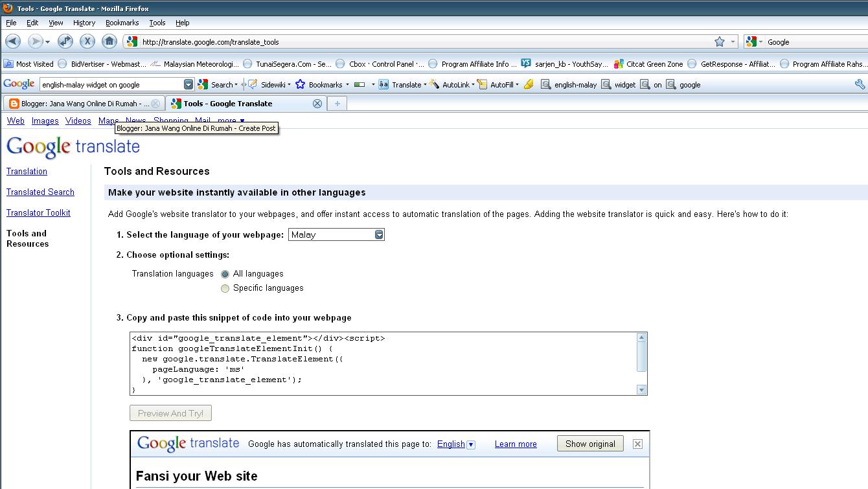This screenshot has width=868, height=489.
Task: Open the Edit menu
Action: coord(32,23)
